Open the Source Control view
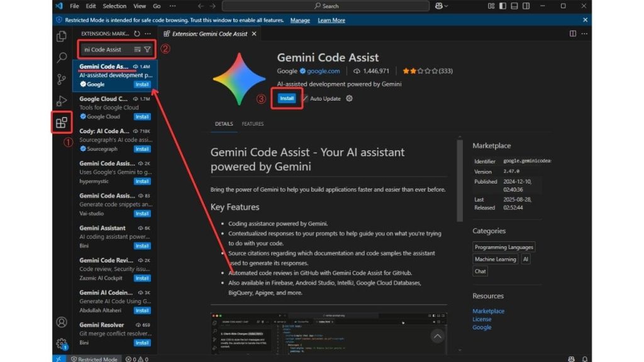The image size is (644, 362). [62, 79]
